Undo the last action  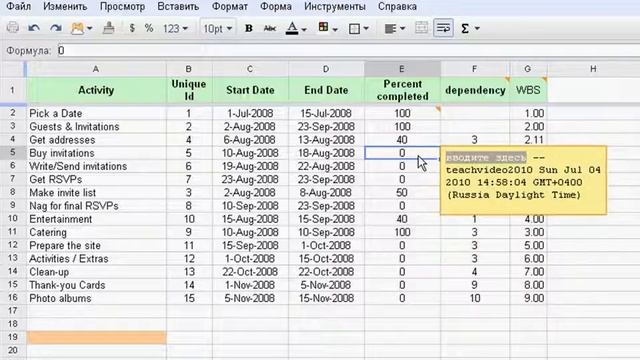tap(34, 28)
